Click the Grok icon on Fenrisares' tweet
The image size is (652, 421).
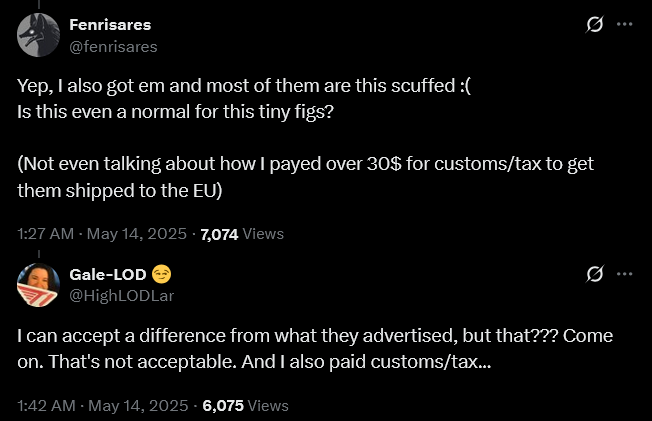[594, 24]
